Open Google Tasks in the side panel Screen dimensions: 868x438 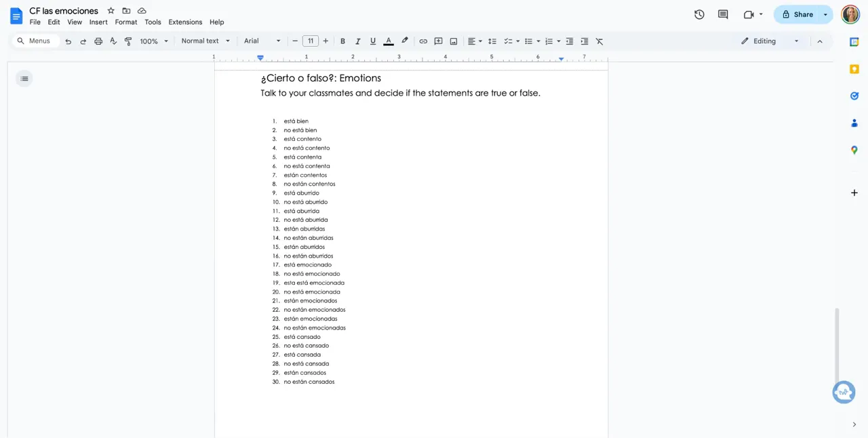854,96
